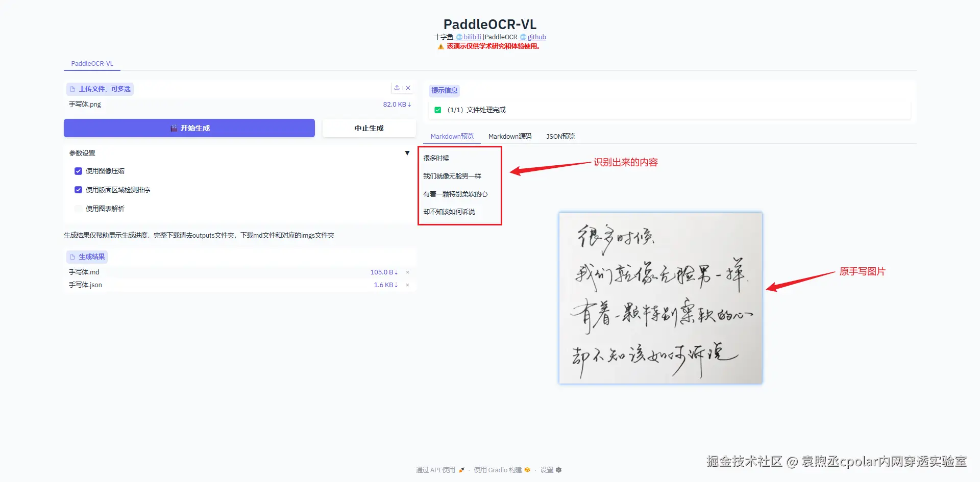Click the recognized text 很多时候
This screenshot has height=482, width=980.
click(x=436, y=158)
